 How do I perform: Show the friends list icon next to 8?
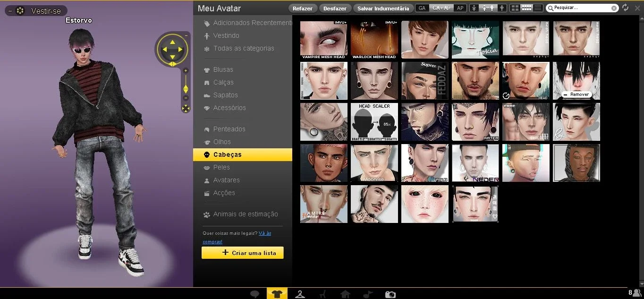(638, 293)
